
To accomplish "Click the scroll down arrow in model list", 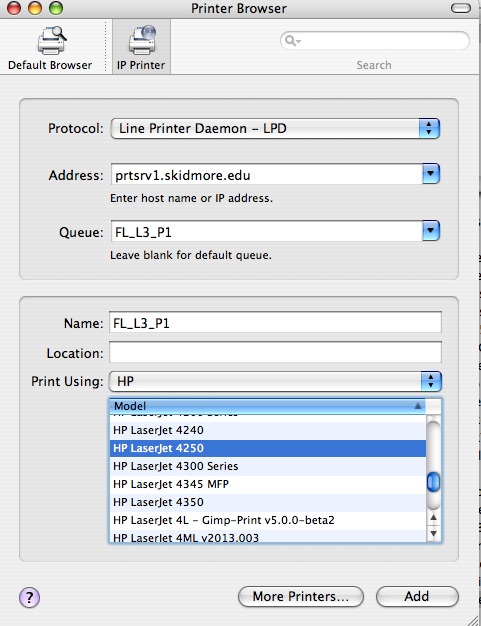I will point(433,533).
